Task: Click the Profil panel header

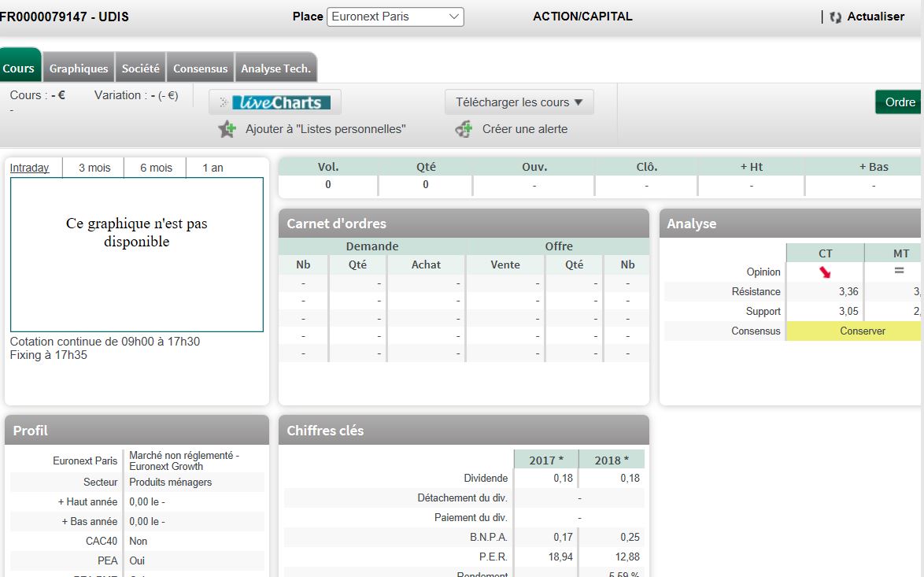Action: pyautogui.click(x=137, y=431)
